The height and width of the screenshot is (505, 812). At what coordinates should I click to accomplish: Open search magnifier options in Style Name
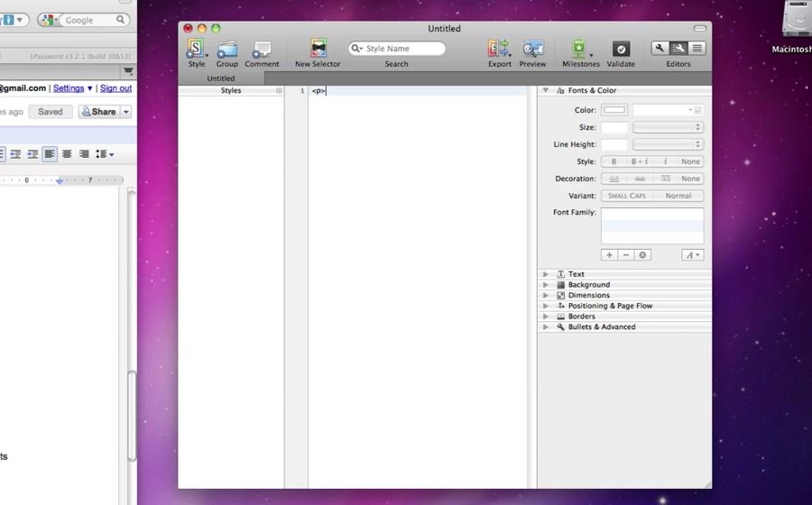(x=356, y=48)
